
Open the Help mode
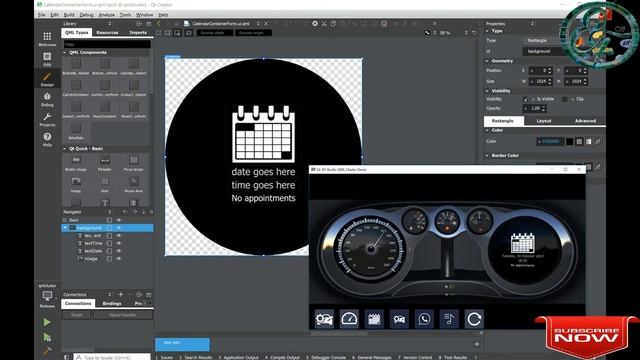coord(47,139)
